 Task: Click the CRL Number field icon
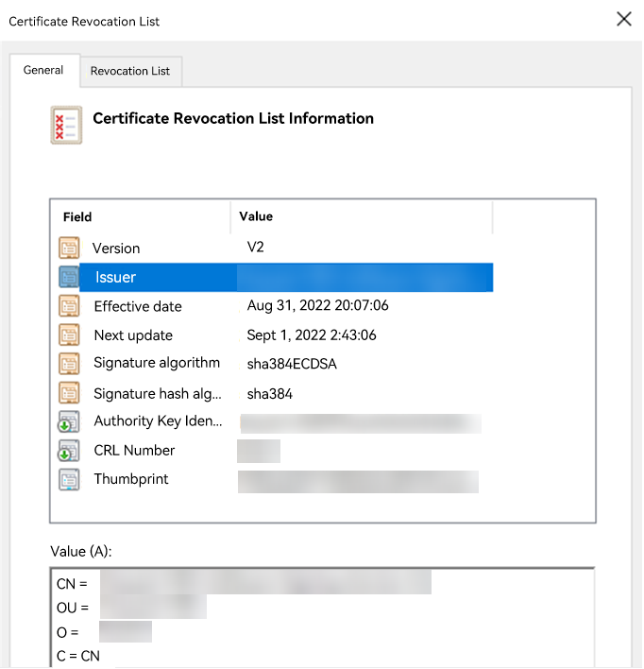69,451
